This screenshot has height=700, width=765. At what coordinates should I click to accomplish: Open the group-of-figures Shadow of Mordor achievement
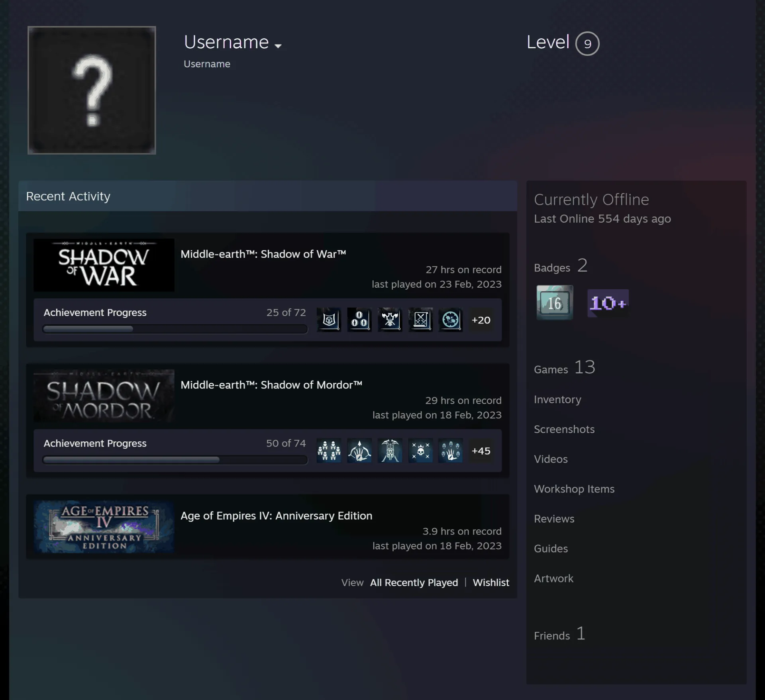(329, 451)
